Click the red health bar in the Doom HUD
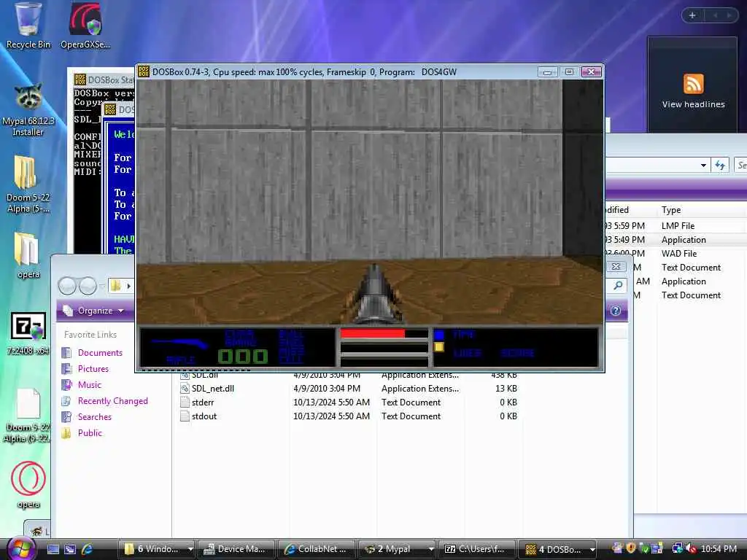 373,333
